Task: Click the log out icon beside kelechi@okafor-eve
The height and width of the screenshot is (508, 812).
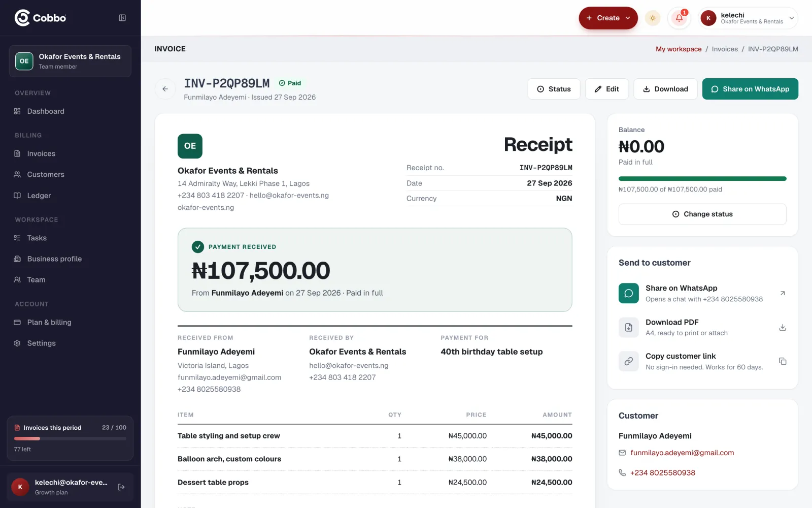Action: (121, 487)
